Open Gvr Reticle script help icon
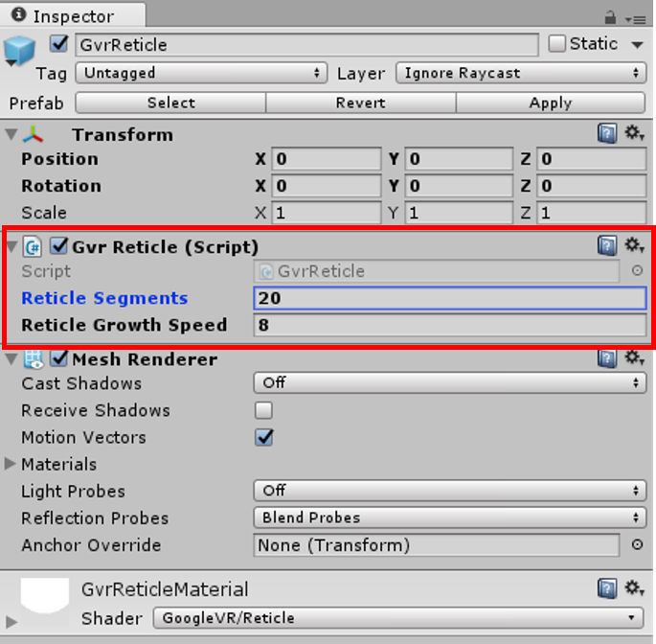This screenshot has height=644, width=656. [x=607, y=245]
